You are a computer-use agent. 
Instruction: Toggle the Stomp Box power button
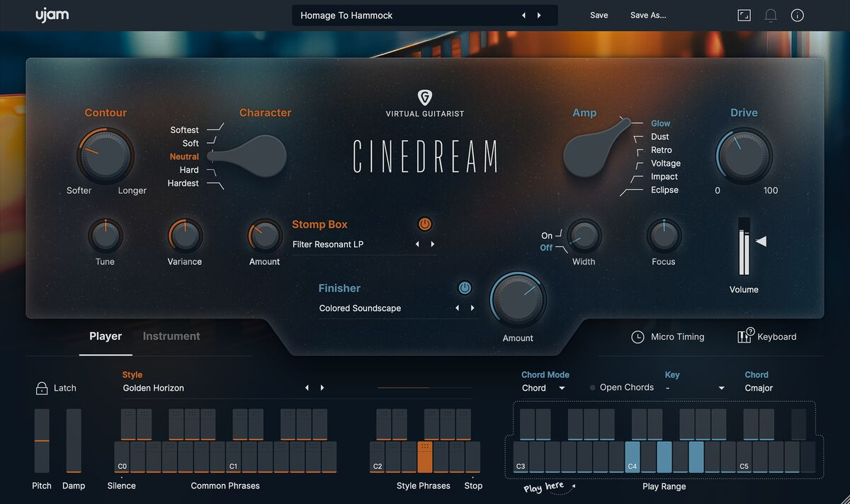(x=424, y=224)
